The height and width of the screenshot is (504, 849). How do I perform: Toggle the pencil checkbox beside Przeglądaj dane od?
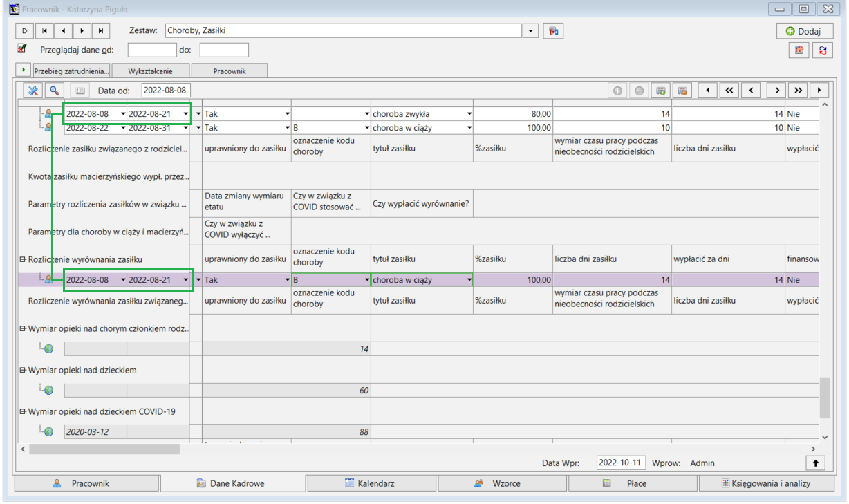pyautogui.click(x=22, y=49)
